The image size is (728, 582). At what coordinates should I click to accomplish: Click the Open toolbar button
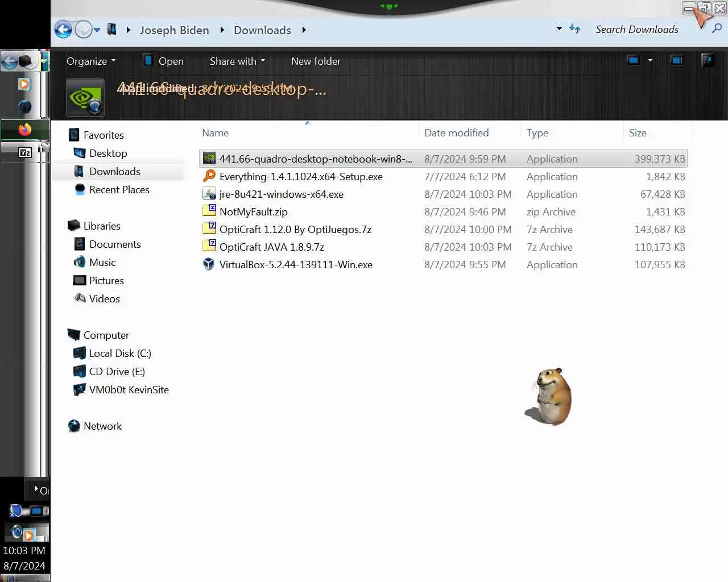click(x=164, y=61)
